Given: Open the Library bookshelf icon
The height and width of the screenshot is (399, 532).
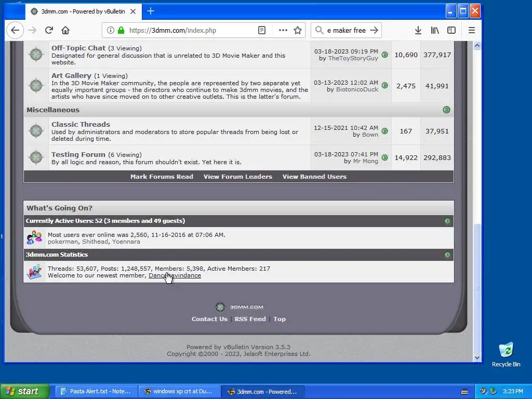Looking at the screenshot, I should point(435,30).
